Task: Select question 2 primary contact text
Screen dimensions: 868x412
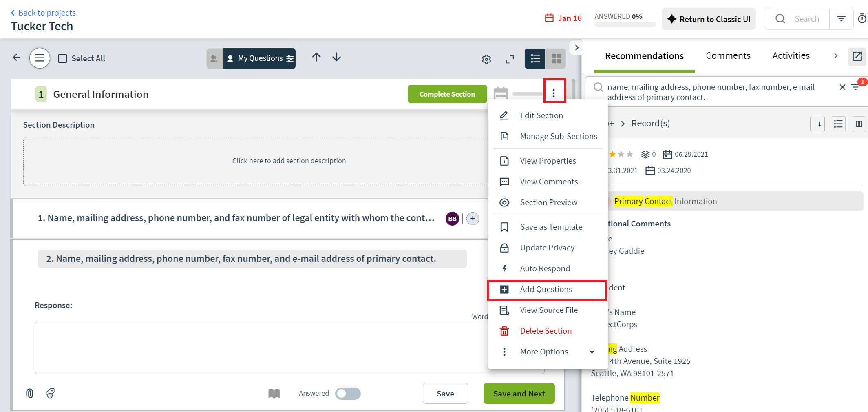Action: [252, 259]
